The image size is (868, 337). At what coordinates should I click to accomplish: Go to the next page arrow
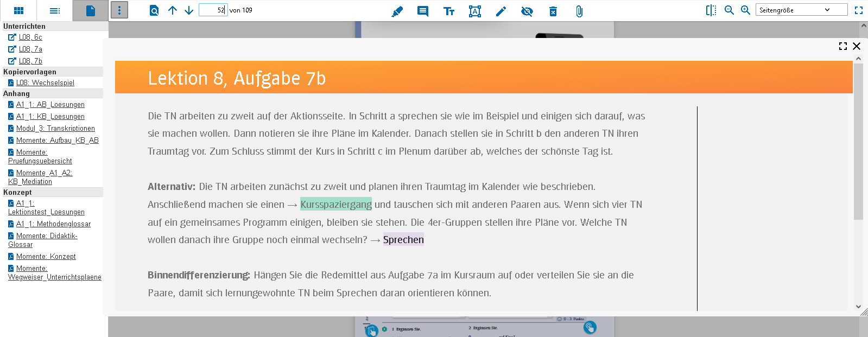point(189,10)
